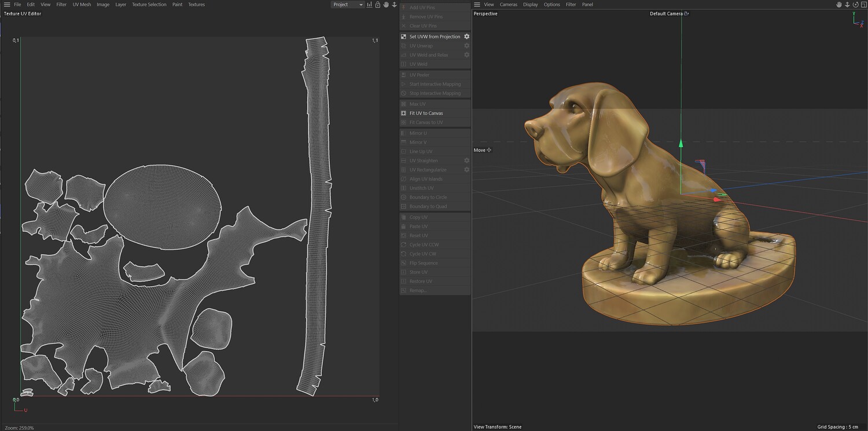Viewport: 868px width, 431px height.
Task: Click the Set UVW from Projection icon
Action: (x=404, y=36)
